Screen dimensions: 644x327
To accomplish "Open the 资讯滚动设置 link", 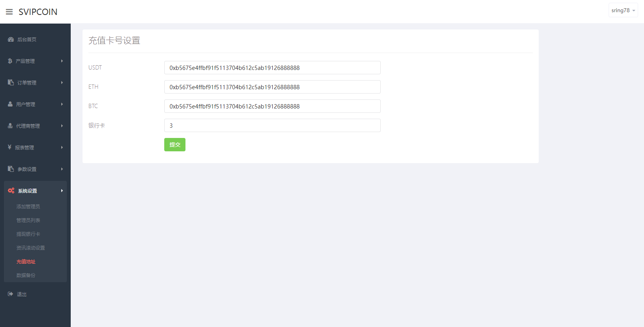I will click(x=31, y=248).
